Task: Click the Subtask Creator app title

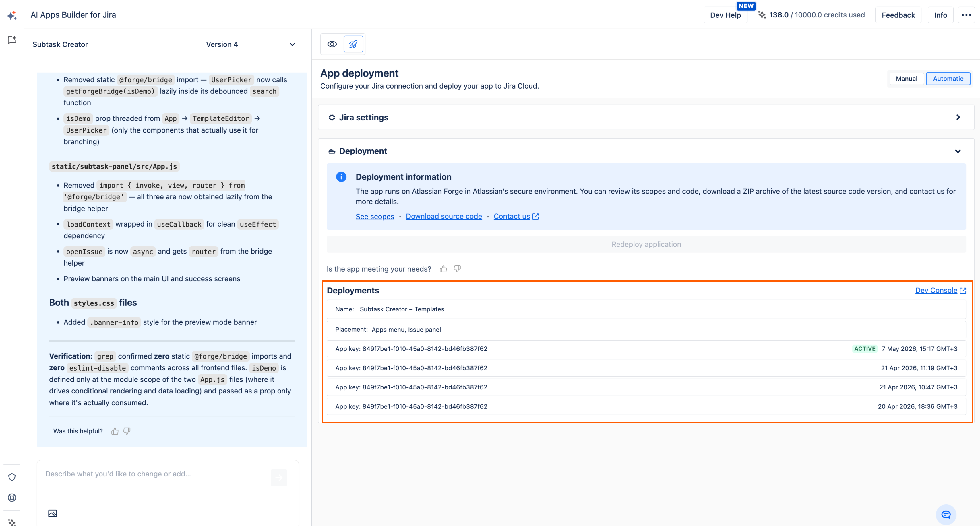Action: [60, 44]
